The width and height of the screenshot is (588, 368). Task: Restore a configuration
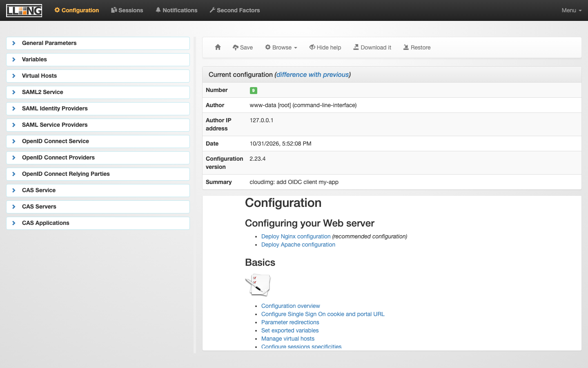tap(417, 47)
